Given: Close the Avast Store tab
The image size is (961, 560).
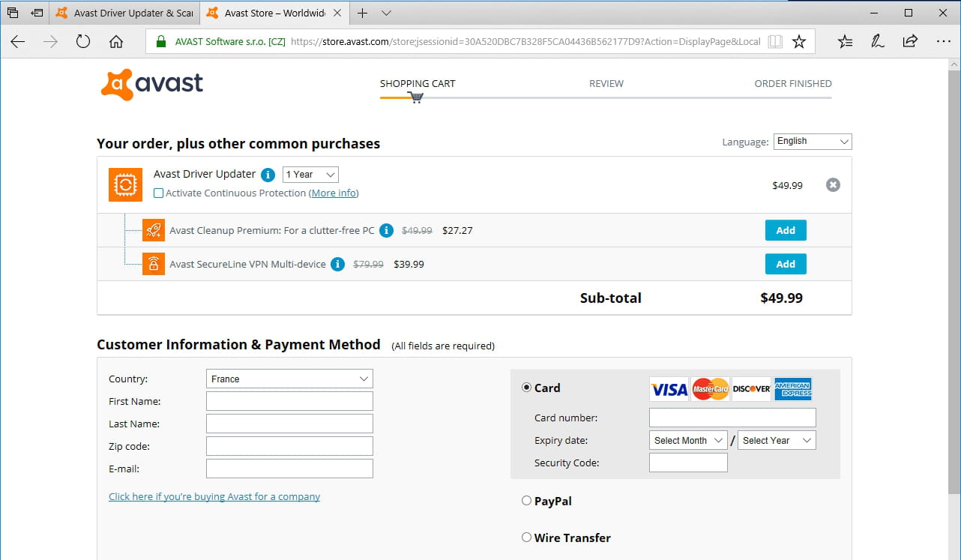Looking at the screenshot, I should pyautogui.click(x=339, y=13).
